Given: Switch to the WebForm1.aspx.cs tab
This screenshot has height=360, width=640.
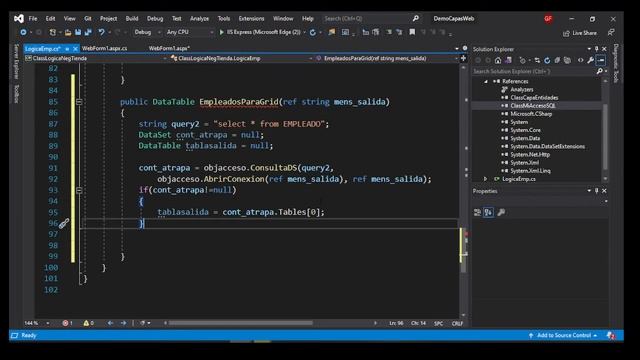Looking at the screenshot, I should click(104, 48).
